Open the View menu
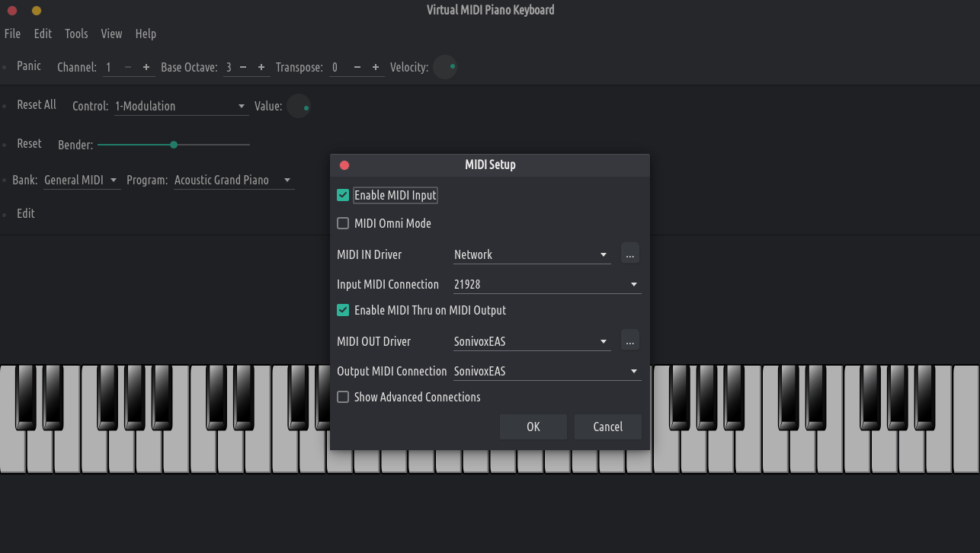Screen dimensions: 980x553 click(111, 34)
